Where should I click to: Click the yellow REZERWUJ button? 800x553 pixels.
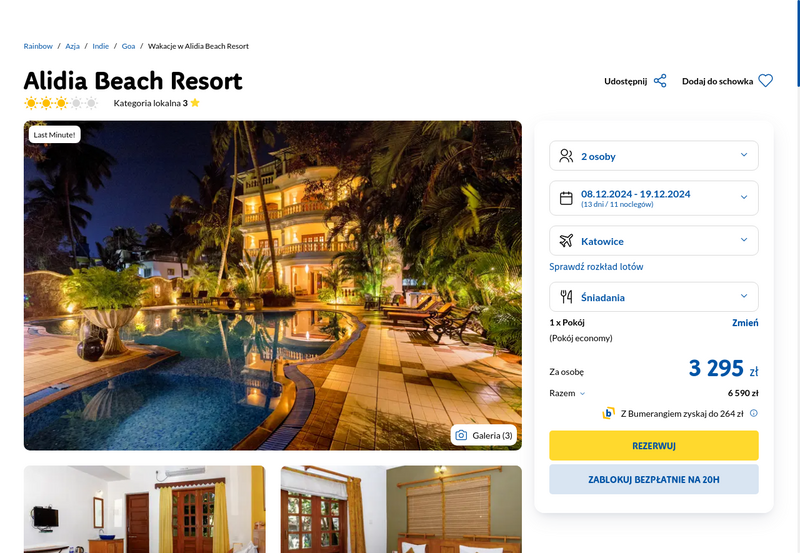click(x=654, y=445)
